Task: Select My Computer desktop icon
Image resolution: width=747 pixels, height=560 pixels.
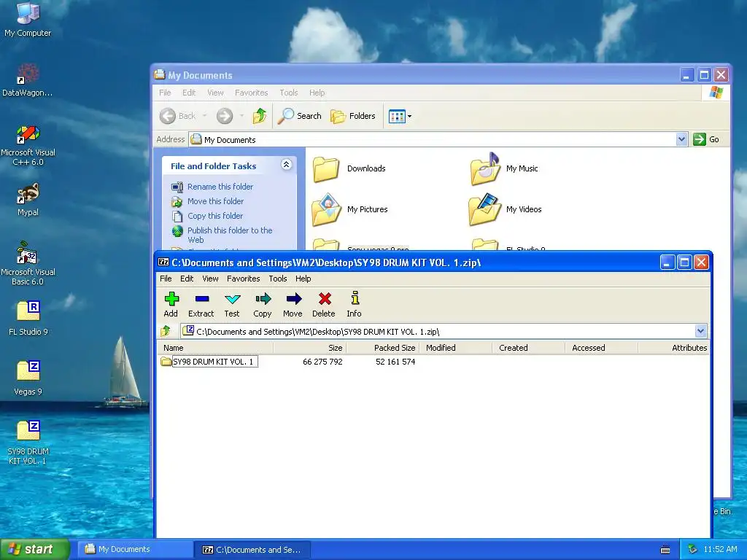Action: 28,20
